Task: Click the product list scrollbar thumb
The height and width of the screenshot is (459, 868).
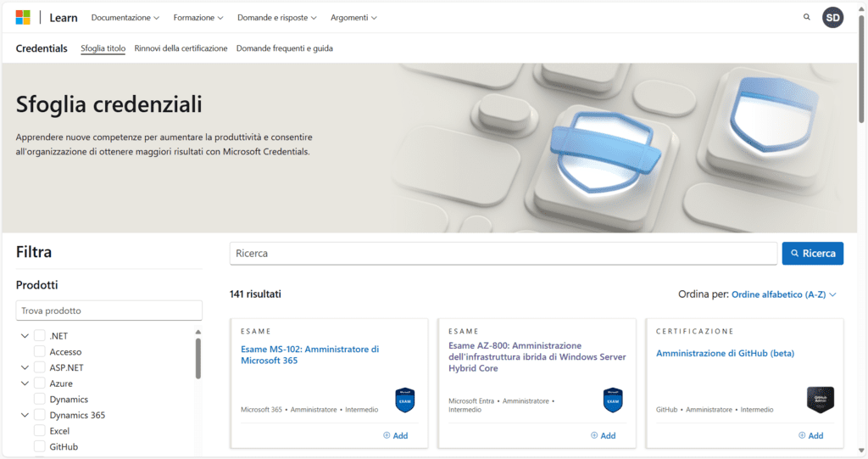Action: [198, 359]
